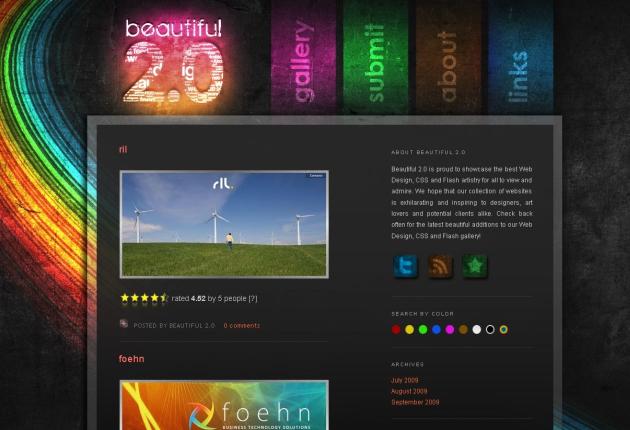This screenshot has width=630, height=430.
Task: Click the green star favorites icon
Action: [475, 266]
